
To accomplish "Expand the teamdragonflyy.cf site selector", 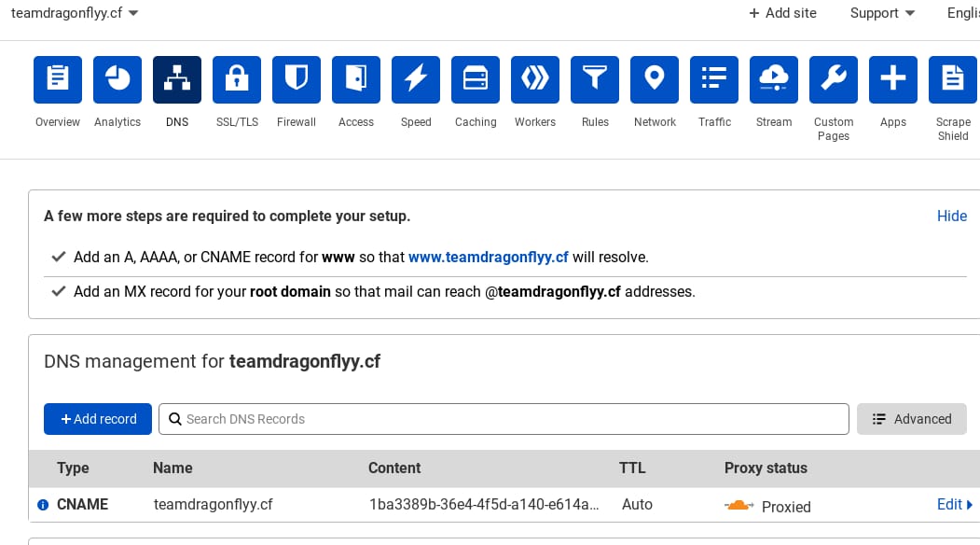I will tap(75, 13).
